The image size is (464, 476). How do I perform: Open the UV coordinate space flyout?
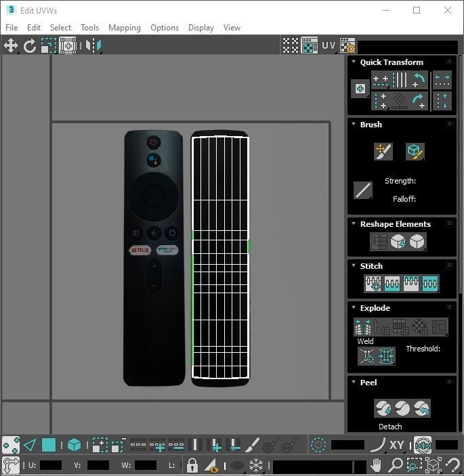pos(329,45)
